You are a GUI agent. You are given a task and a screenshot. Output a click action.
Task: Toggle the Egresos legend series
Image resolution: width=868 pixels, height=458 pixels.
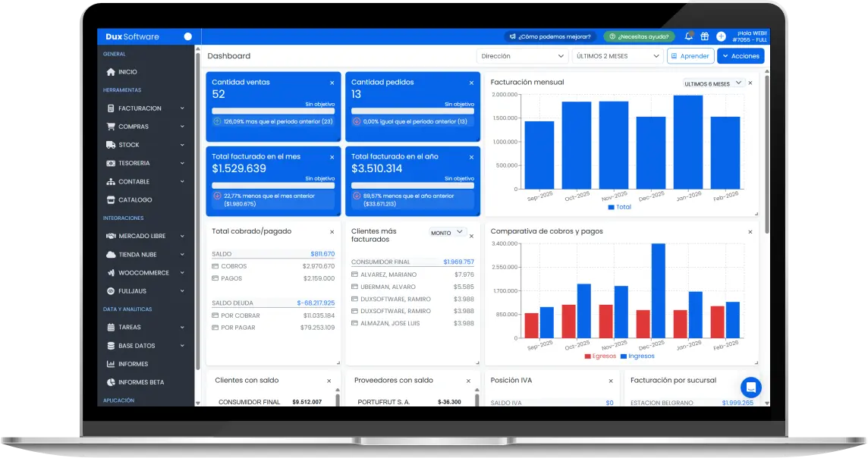[600, 356]
